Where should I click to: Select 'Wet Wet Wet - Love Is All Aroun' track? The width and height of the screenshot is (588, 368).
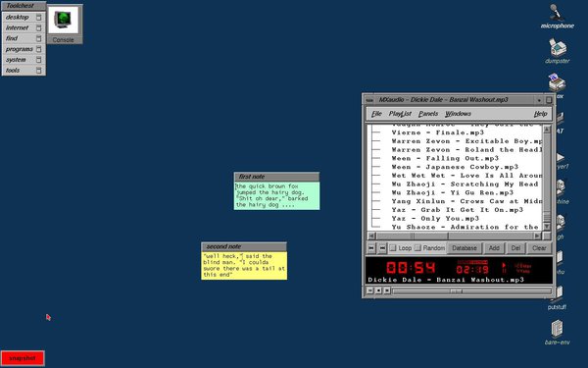click(x=466, y=176)
